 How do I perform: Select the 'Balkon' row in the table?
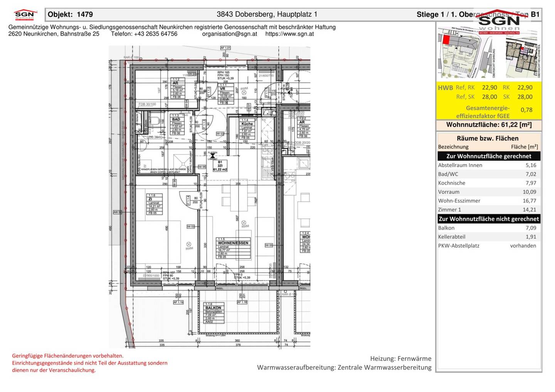point(489,228)
